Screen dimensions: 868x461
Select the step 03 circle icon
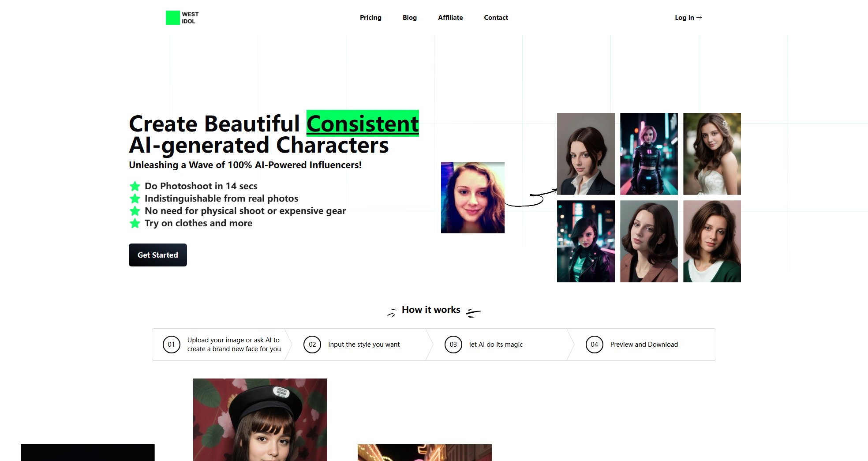coord(453,345)
